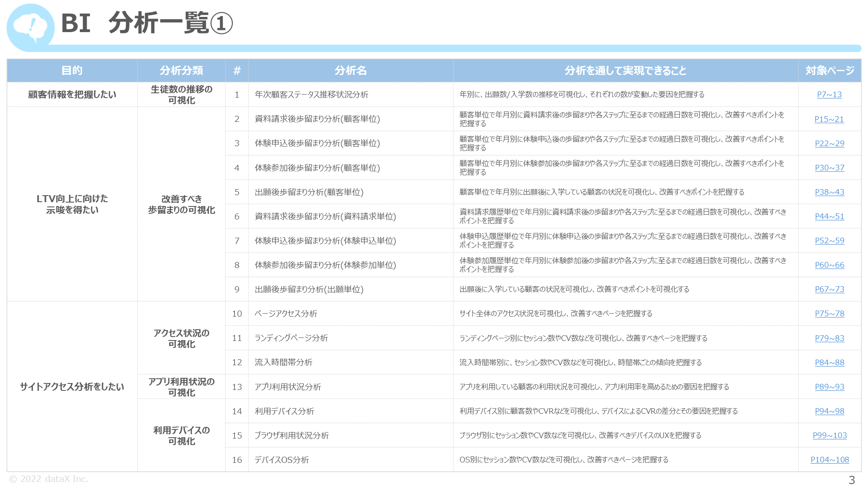Select 資料請求後歩留まり分析(資料請求単位) text
Image resolution: width=868 pixels, height=488 pixels.
(x=325, y=216)
